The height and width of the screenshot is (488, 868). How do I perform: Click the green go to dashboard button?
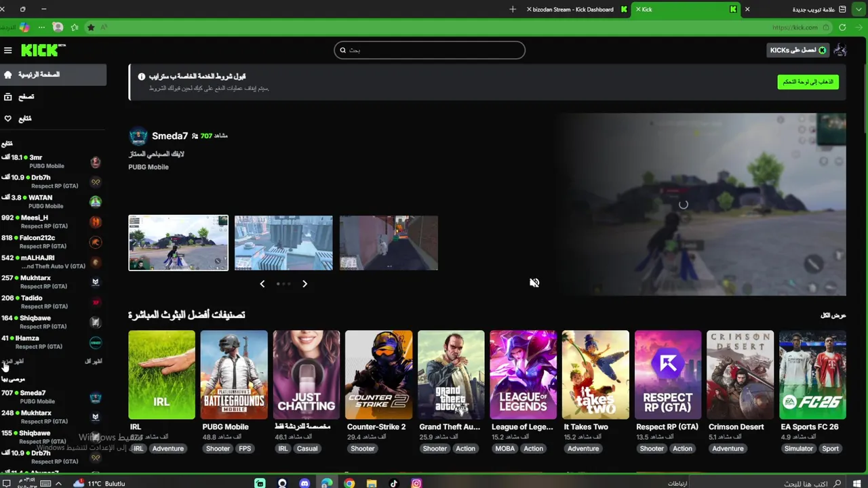tap(808, 82)
